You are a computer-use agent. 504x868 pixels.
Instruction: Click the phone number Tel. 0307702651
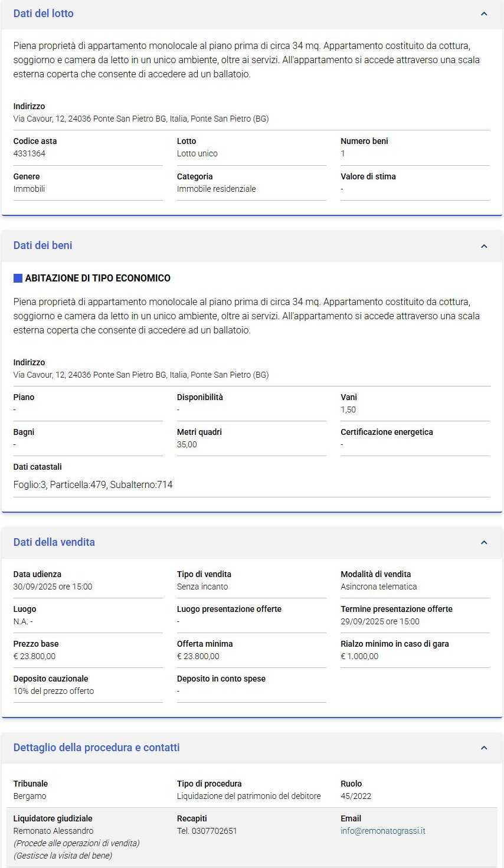point(207,831)
